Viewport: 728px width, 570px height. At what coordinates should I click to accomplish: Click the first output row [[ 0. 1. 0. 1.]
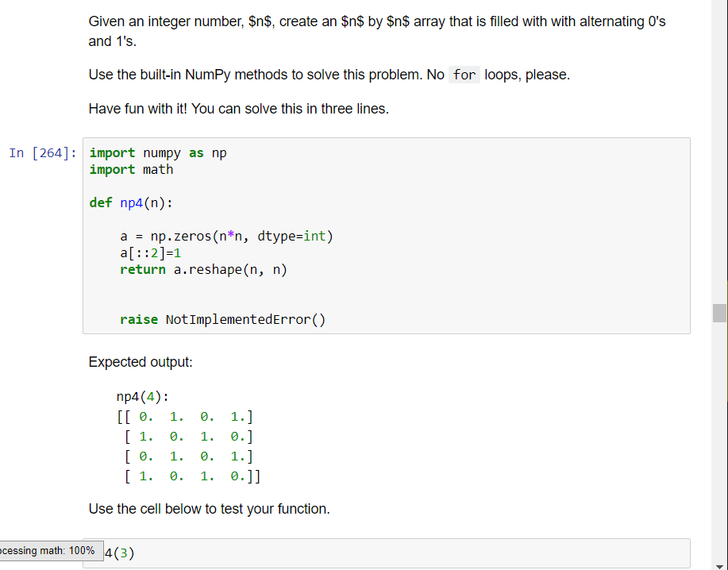tap(186, 416)
